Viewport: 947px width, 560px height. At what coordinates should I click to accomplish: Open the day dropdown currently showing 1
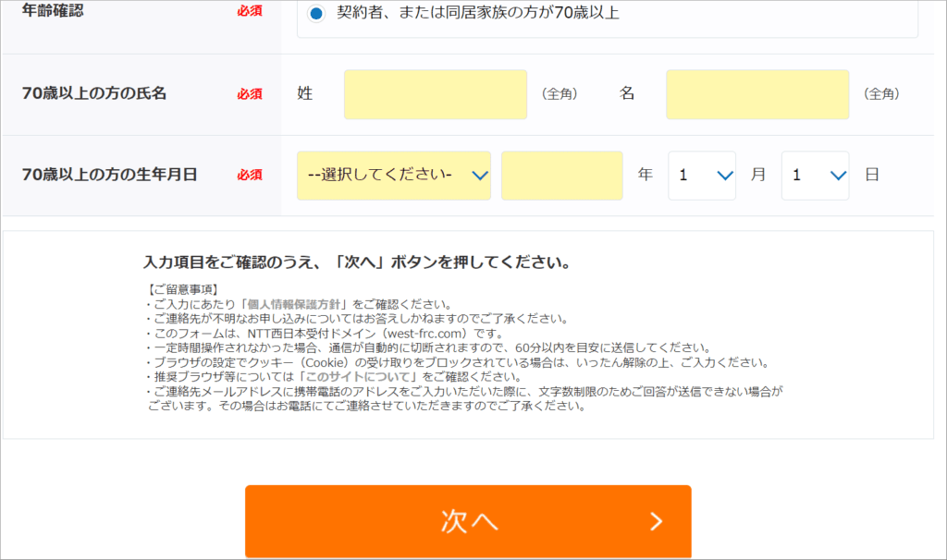(814, 175)
